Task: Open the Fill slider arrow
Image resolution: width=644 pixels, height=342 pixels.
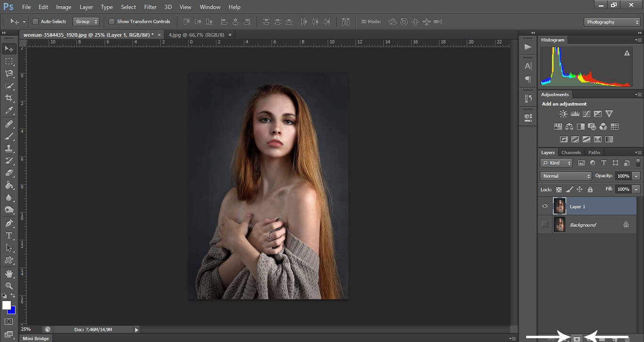Action: [636, 189]
